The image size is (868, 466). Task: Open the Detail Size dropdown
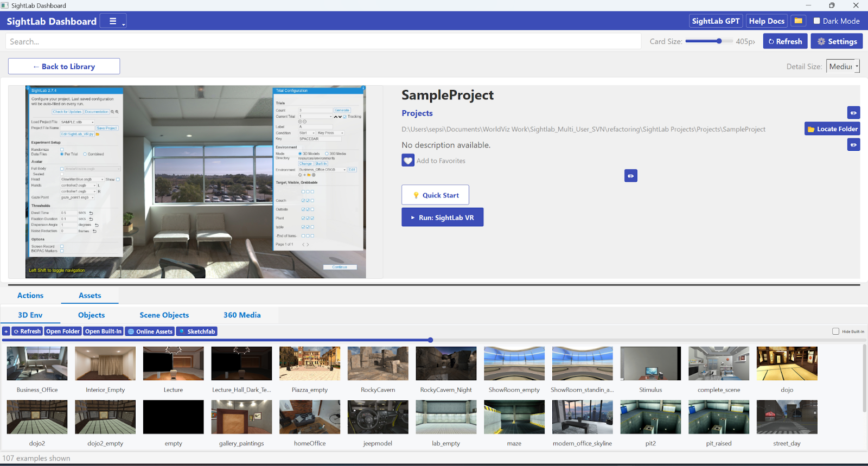pos(843,66)
